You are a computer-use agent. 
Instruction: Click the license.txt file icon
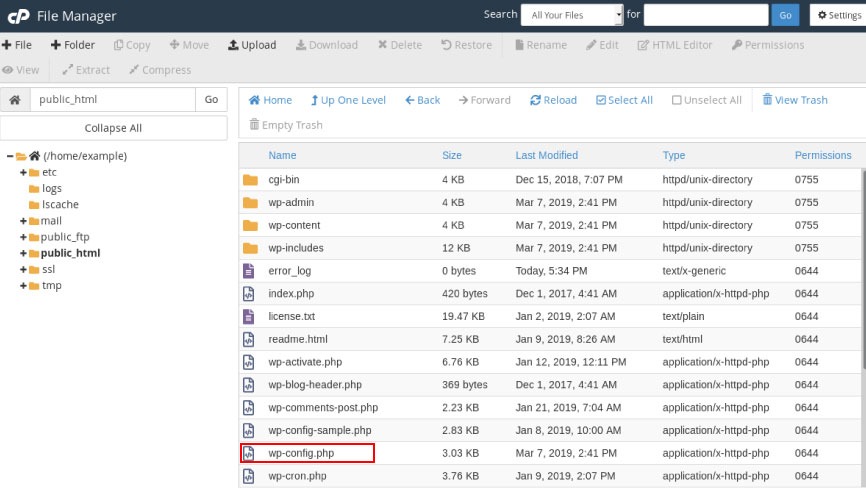(249, 316)
